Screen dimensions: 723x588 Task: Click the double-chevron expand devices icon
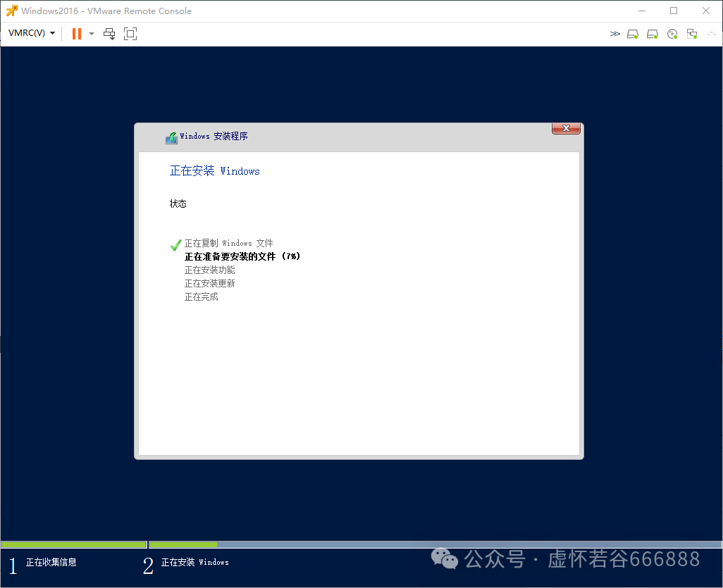614,34
